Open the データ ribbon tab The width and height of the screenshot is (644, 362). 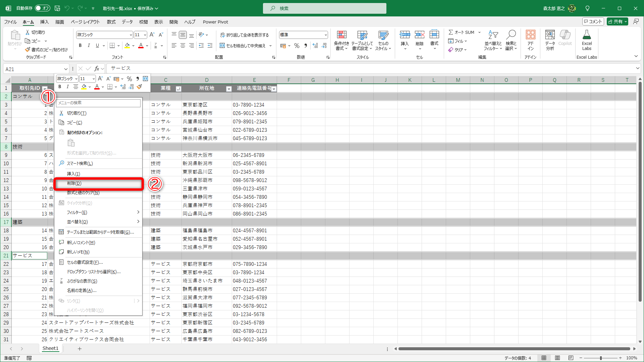(x=127, y=22)
